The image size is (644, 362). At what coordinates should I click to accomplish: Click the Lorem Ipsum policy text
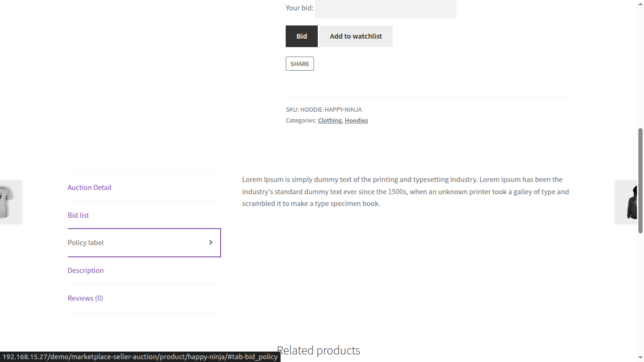click(405, 191)
